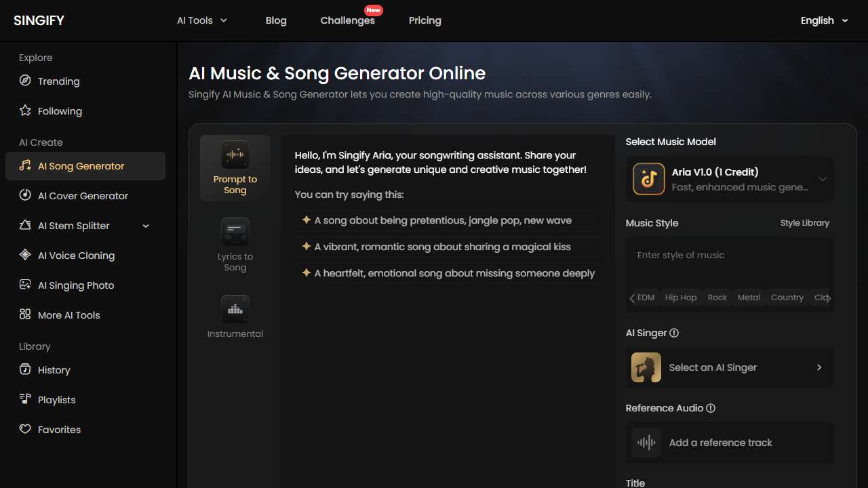Open AI Voice Cloning label in sidebar
The height and width of the screenshot is (488, 868).
76,256
